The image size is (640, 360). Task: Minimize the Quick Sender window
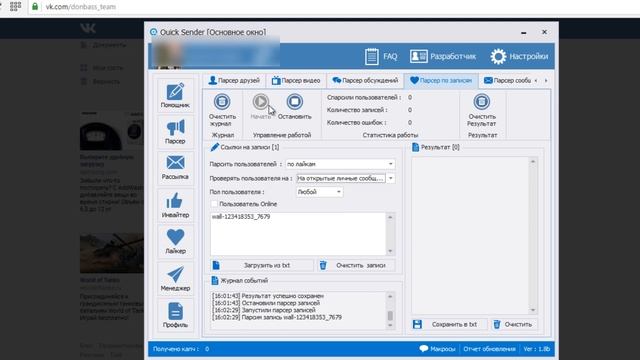(524, 32)
